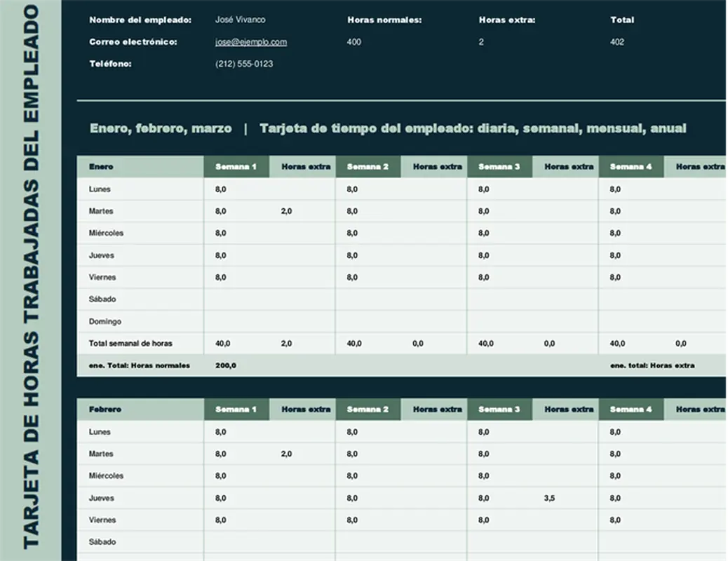This screenshot has width=728, height=561.
Task: Click the empty Enero Sábado Semana 1 cell
Action: click(236, 299)
